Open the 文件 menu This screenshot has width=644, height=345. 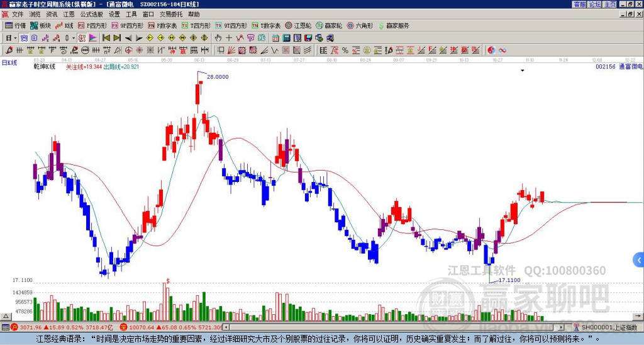tap(17, 14)
